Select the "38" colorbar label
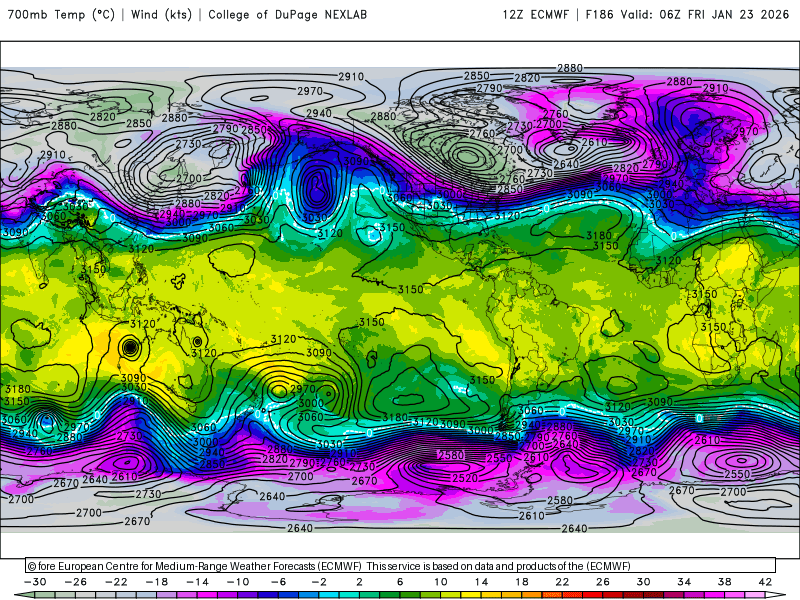Viewport: 800px width, 600px height. pos(724,582)
